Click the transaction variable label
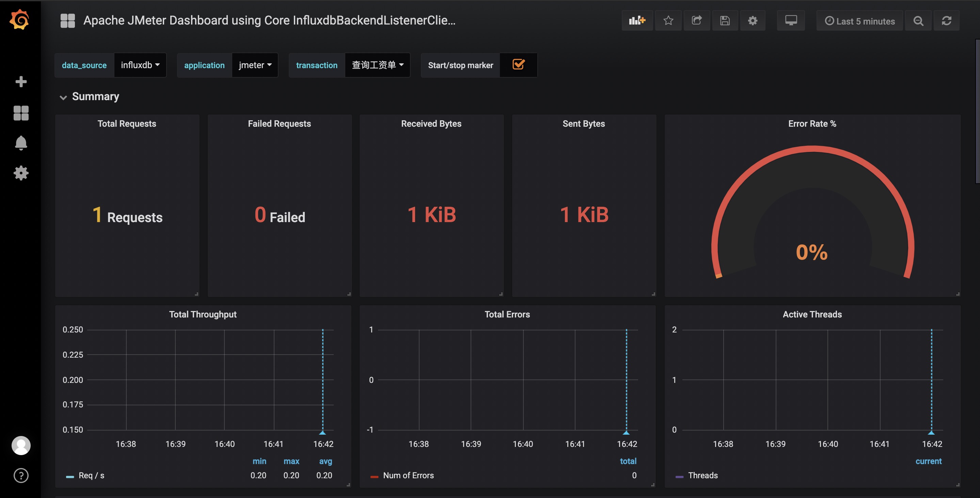Viewport: 980px width, 498px height. pos(317,65)
